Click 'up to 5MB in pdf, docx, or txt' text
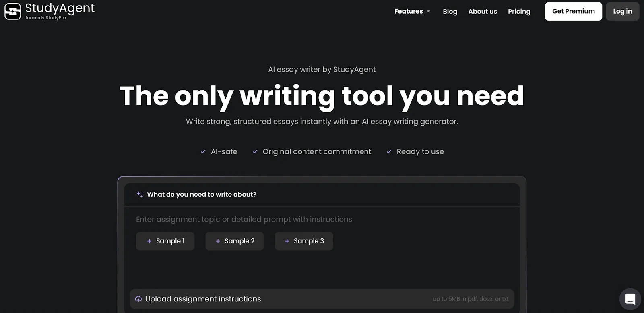The height and width of the screenshot is (313, 644). [x=471, y=299]
